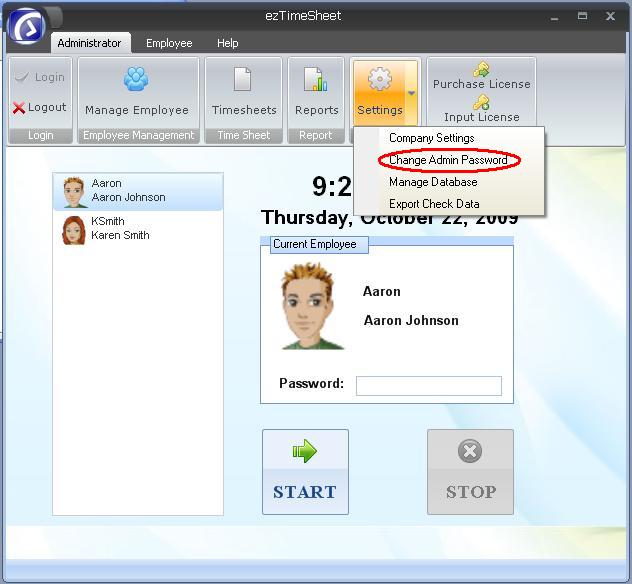Click the 'Time Sheet' group caption
Image resolution: width=632 pixels, height=584 pixels.
click(x=243, y=135)
